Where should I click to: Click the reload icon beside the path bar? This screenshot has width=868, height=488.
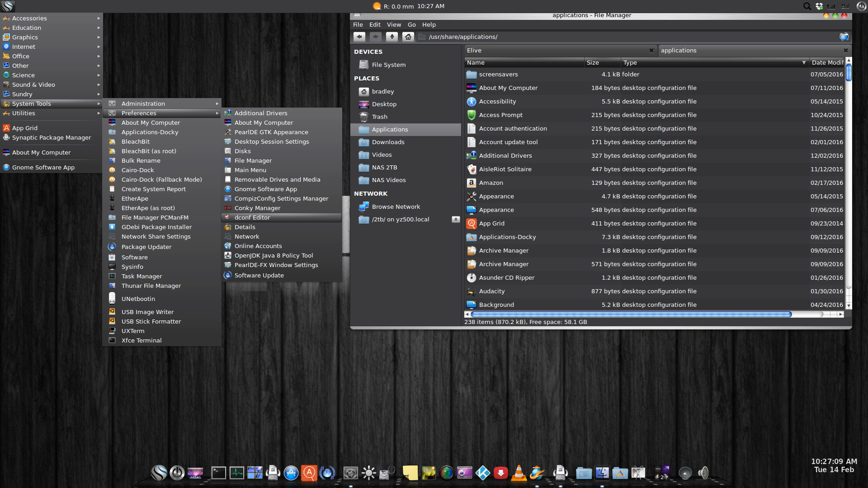(844, 37)
